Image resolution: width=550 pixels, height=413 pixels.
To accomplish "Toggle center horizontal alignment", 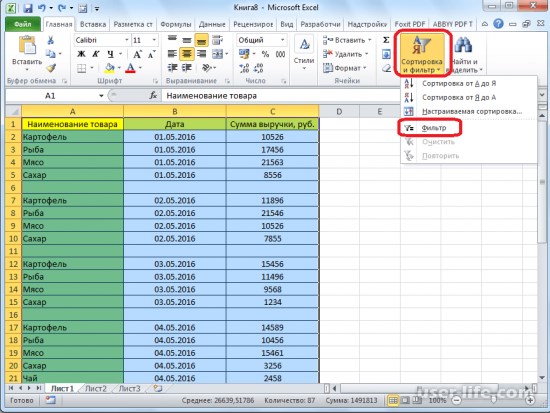I will 187,54.
